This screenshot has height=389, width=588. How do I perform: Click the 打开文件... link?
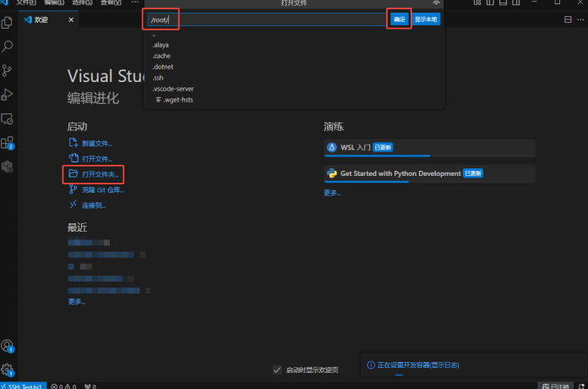pos(97,159)
